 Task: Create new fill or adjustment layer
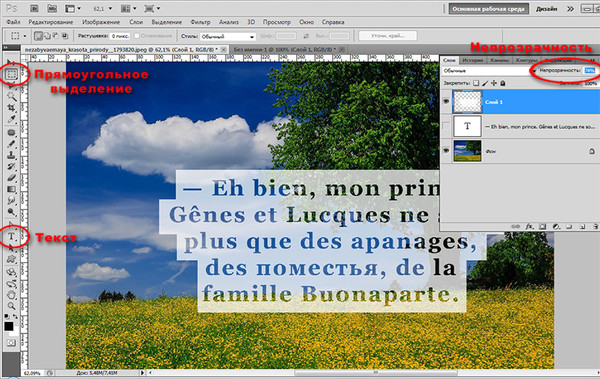pyautogui.click(x=556, y=227)
